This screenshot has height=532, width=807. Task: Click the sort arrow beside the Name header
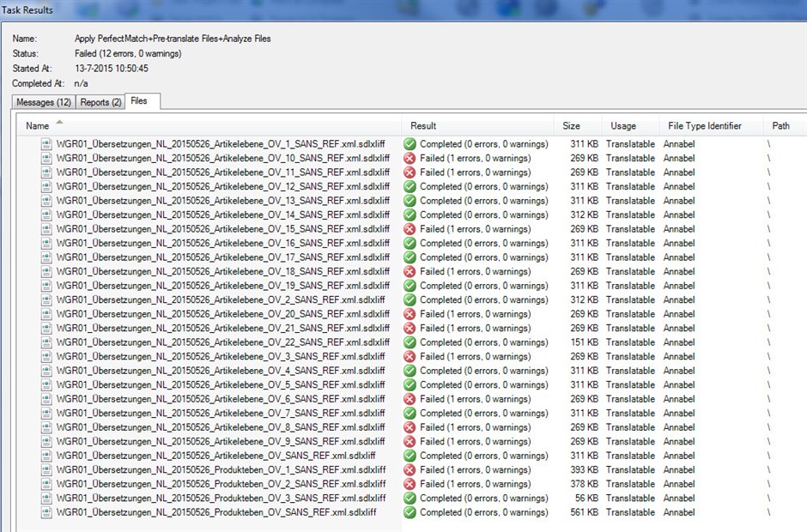(59, 122)
